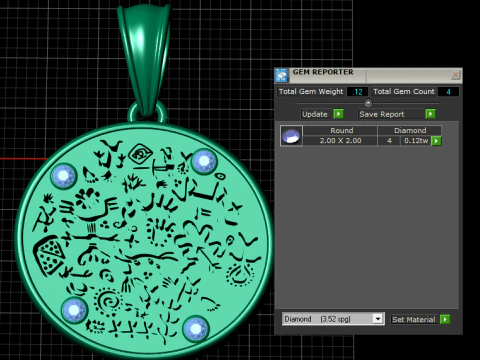Click the gem quantity cell showing 4

pos(389,141)
